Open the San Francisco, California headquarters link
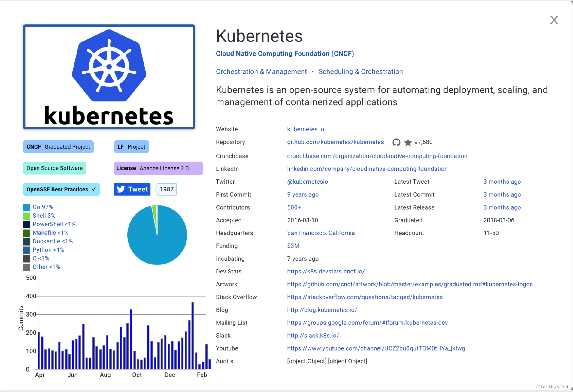 [x=321, y=233]
